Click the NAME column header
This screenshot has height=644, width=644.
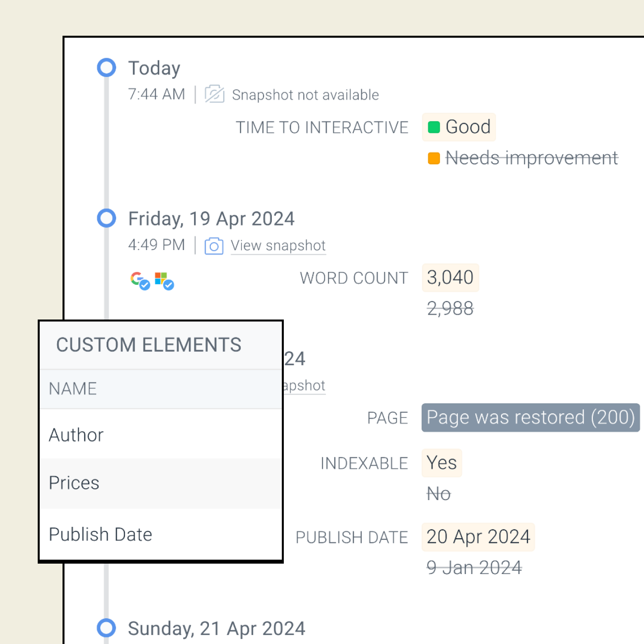[73, 388]
